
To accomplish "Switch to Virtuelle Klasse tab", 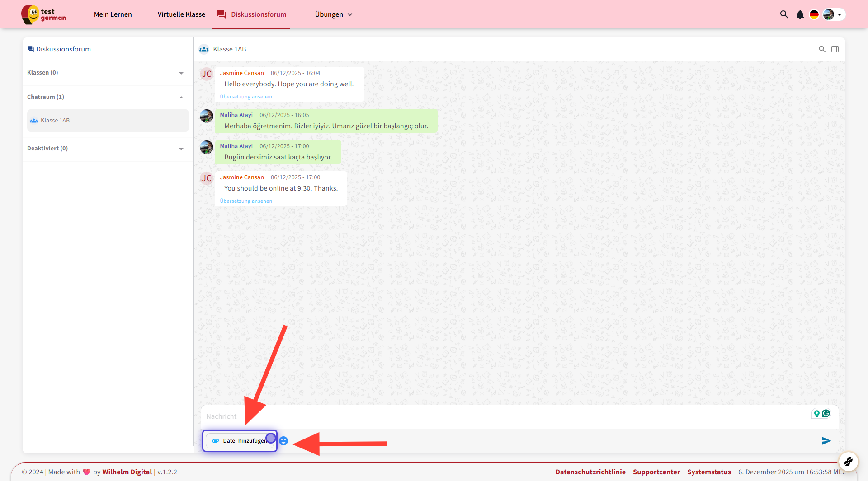I will click(181, 14).
